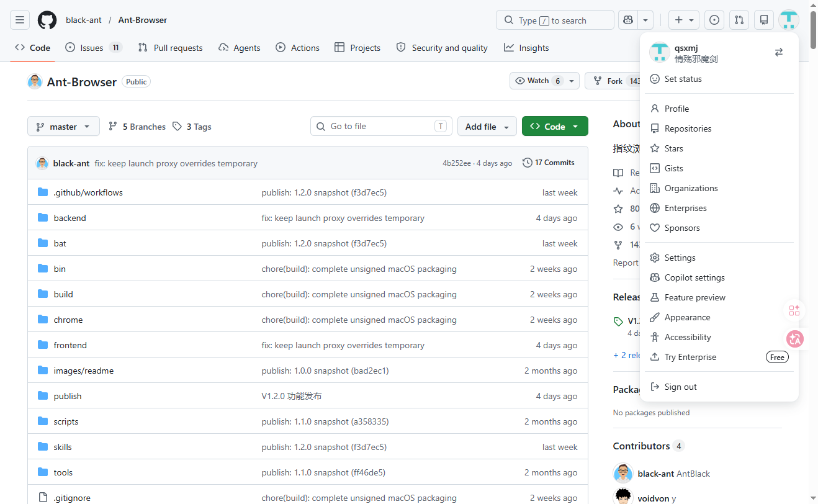Open the backend folder
This screenshot has width=818, height=504.
click(70, 218)
